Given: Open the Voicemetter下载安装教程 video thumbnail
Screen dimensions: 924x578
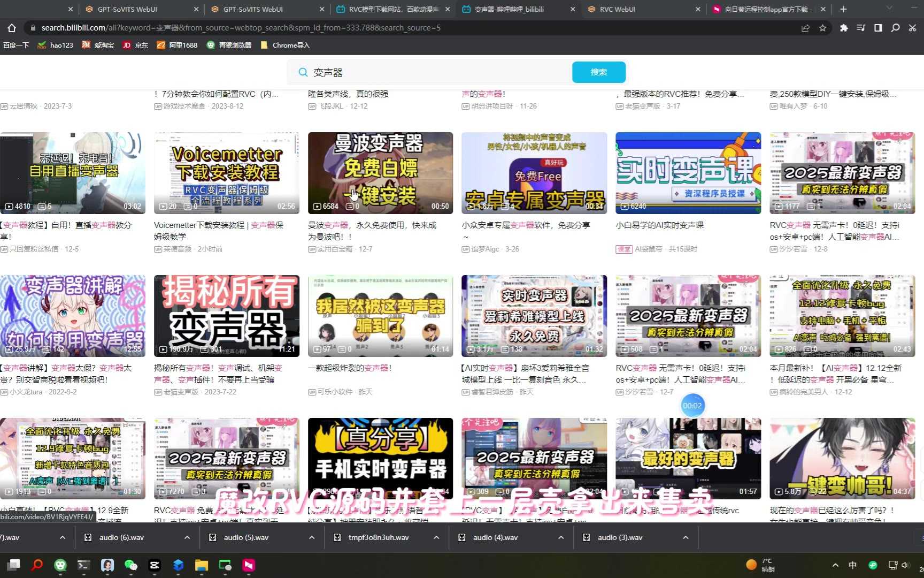Looking at the screenshot, I should 227,173.
